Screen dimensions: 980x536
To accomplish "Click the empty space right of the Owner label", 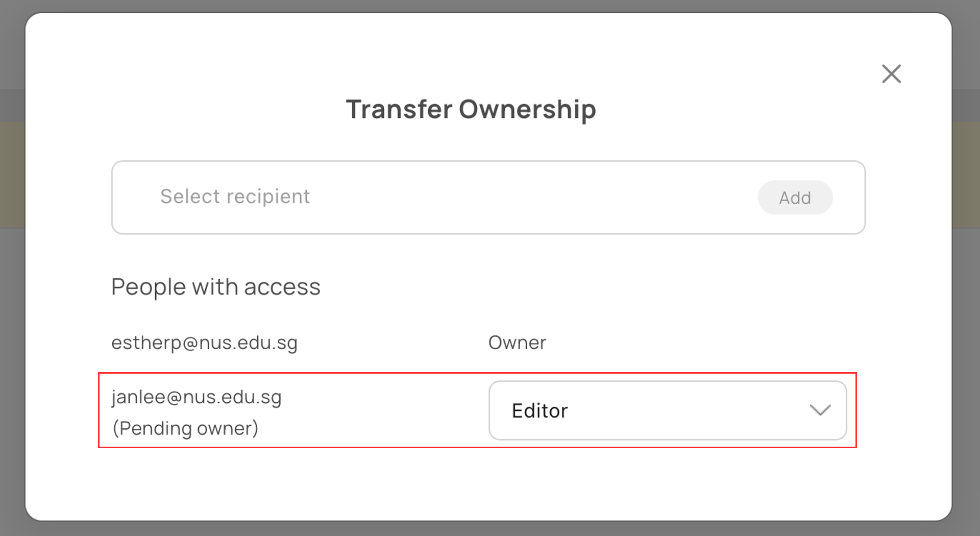I will (x=715, y=343).
